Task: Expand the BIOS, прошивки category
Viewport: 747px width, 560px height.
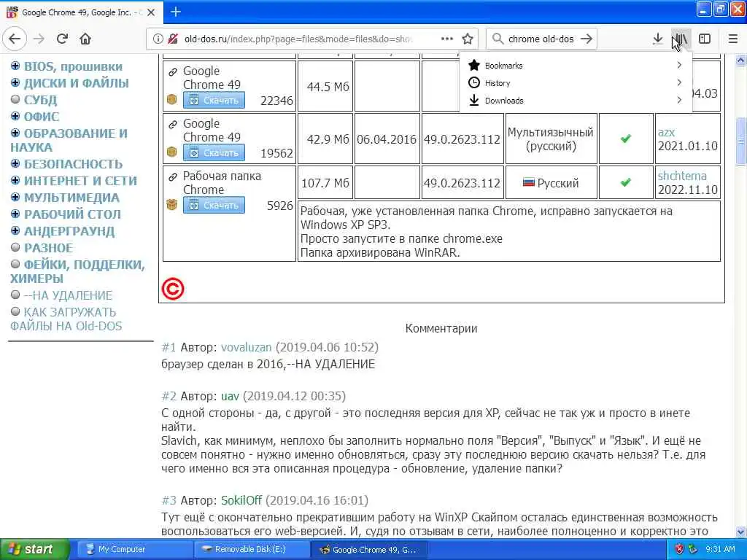Action: tap(15, 66)
